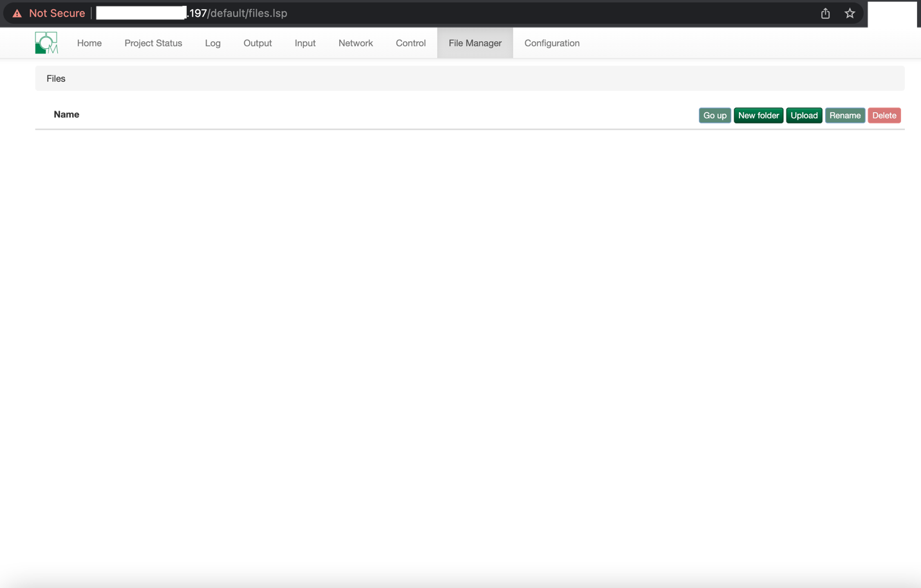Screen dimensions: 921x588
Task: Open the Input page
Action: [x=304, y=43]
